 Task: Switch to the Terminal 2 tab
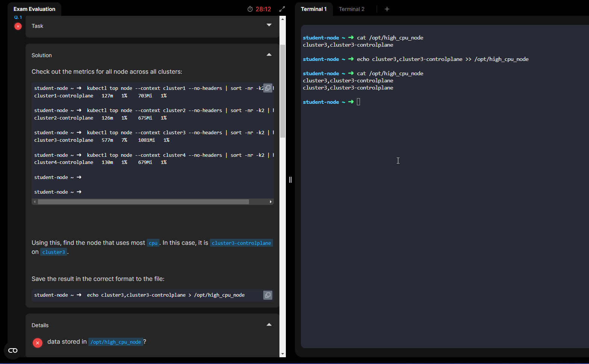click(x=351, y=9)
